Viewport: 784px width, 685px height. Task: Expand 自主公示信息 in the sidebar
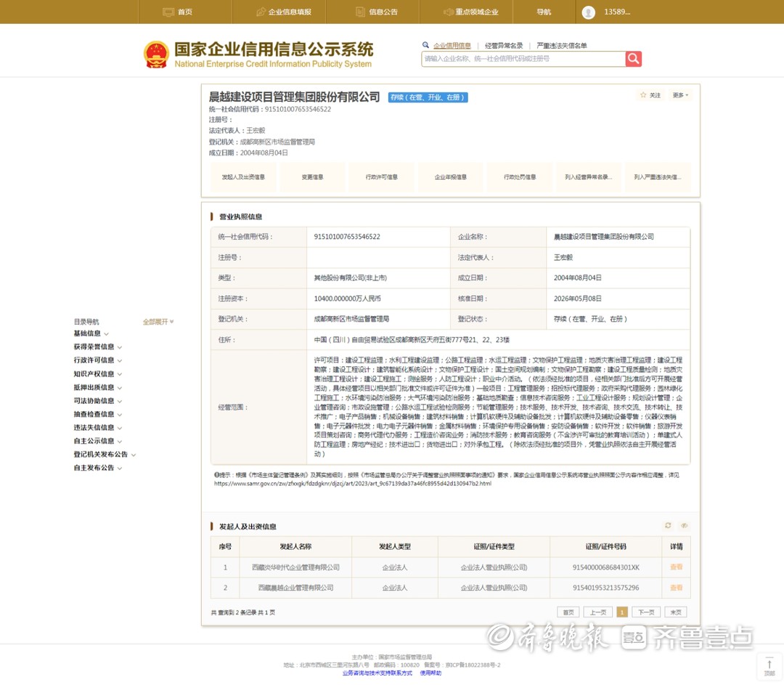[x=97, y=441]
